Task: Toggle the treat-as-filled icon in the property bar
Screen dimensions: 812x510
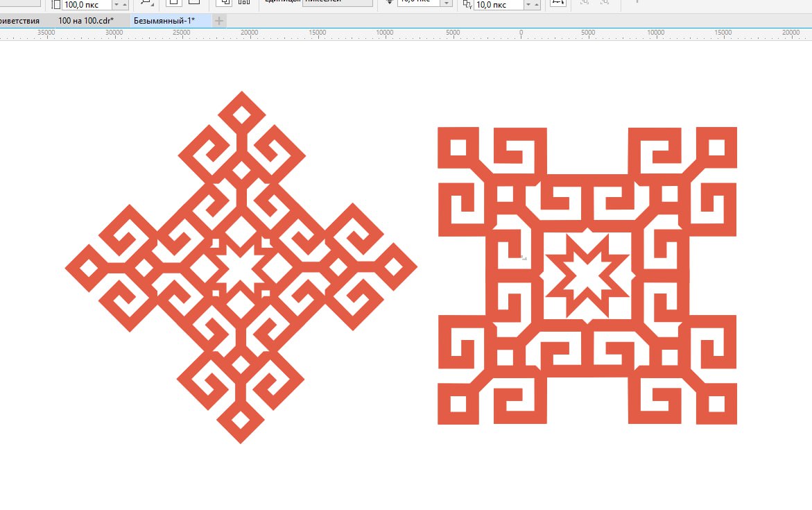Action: pos(558,3)
